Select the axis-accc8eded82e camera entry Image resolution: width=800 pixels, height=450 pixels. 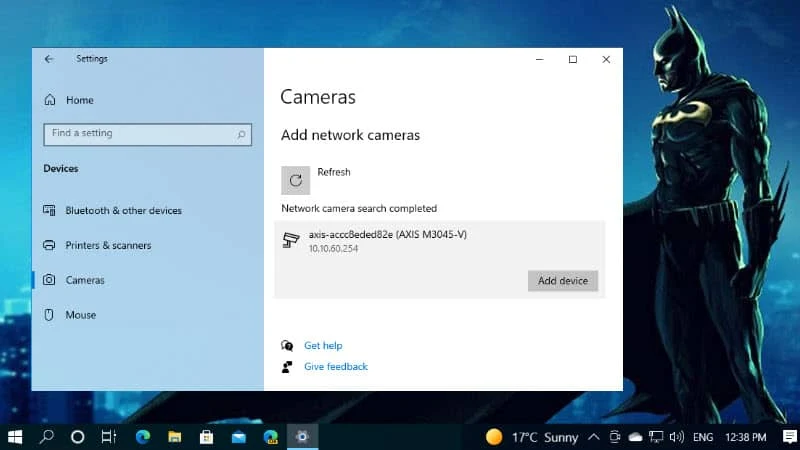click(440, 259)
